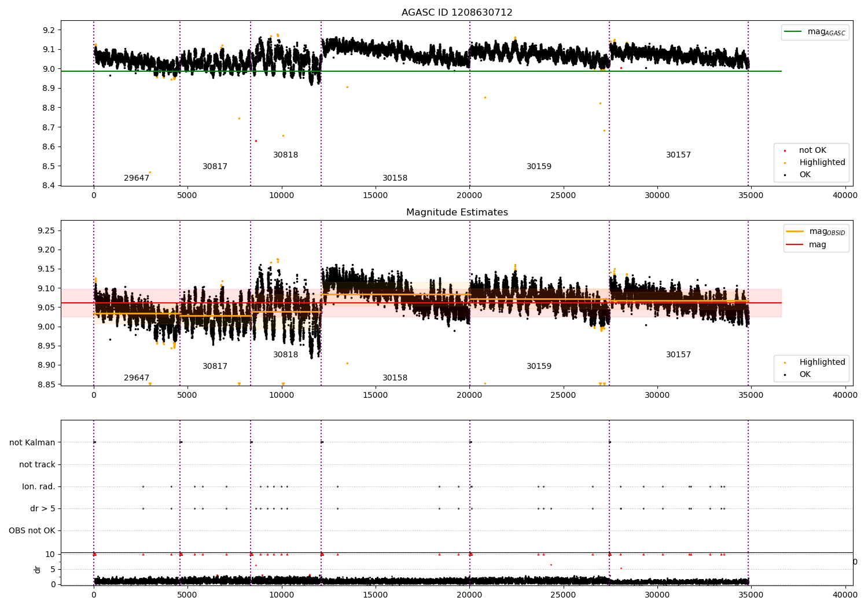Click the 8.4 y-axis tick label
The image size is (868, 608).
click(x=49, y=186)
